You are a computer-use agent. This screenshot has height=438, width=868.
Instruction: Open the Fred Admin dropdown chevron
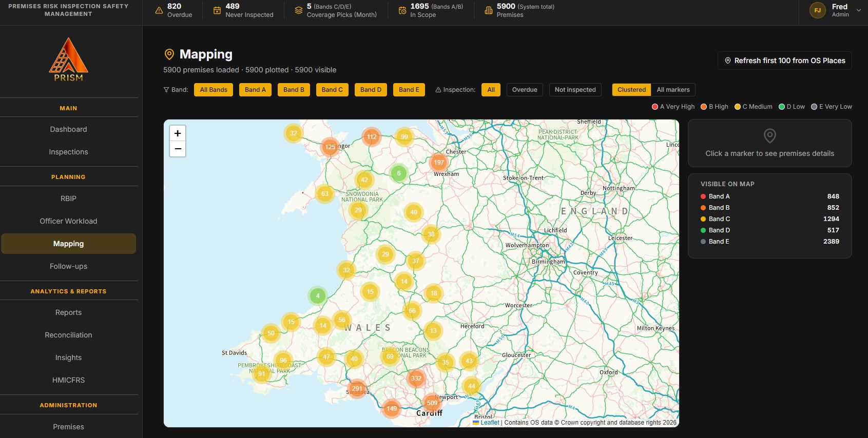pyautogui.click(x=859, y=10)
